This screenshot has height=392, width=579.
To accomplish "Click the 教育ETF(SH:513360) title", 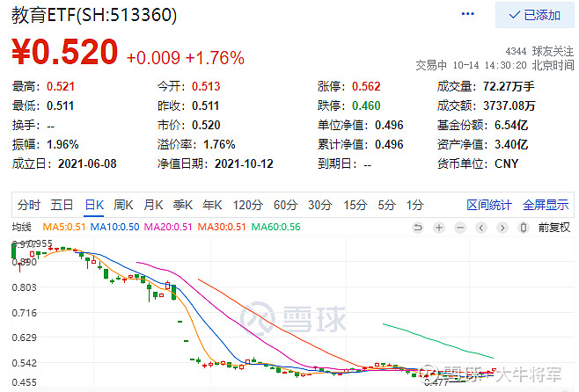I will click(x=94, y=15).
